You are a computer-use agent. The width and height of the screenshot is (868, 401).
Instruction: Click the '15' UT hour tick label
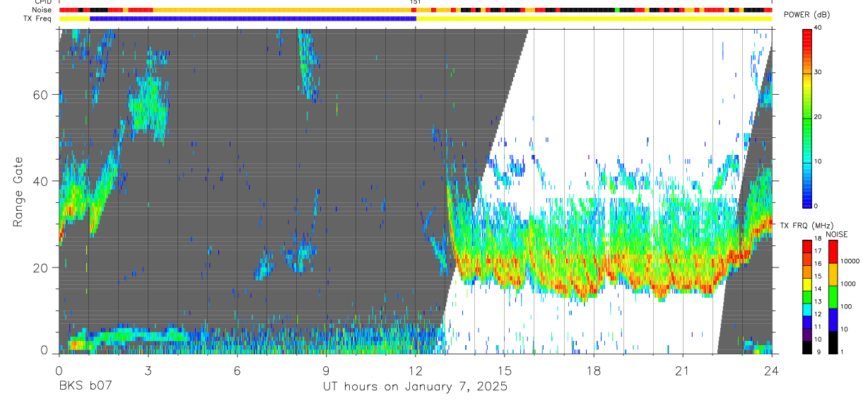[x=505, y=370]
